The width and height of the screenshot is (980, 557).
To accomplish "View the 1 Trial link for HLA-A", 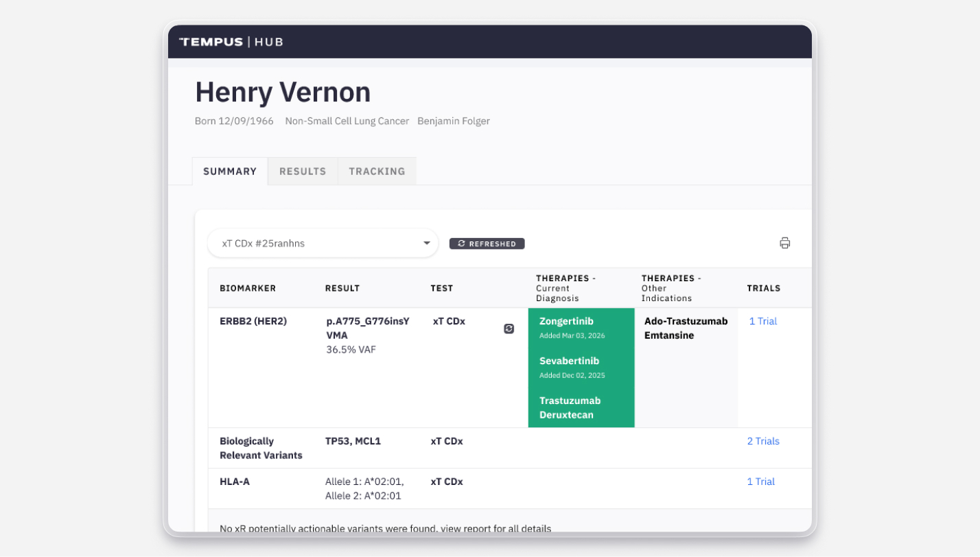I will pos(760,482).
